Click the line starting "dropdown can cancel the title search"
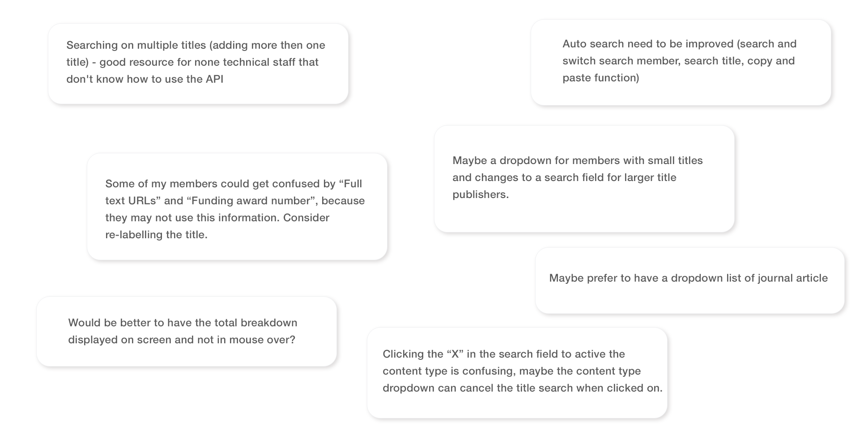 click(522, 388)
